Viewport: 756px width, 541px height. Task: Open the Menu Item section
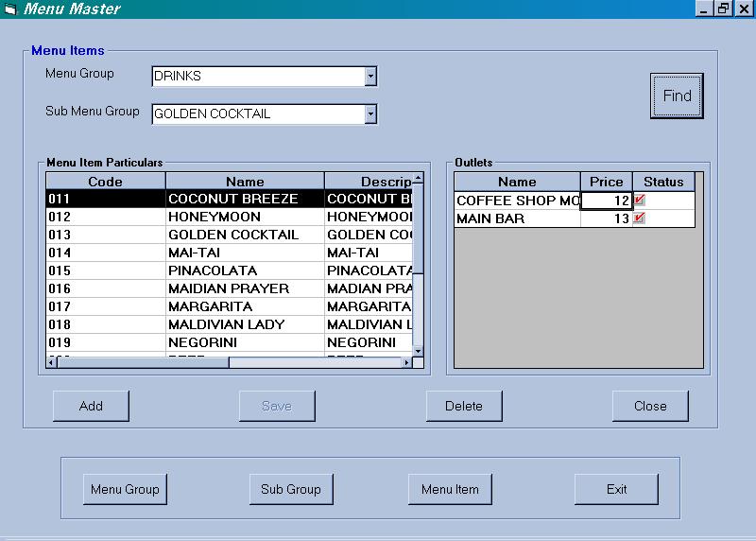coord(450,489)
